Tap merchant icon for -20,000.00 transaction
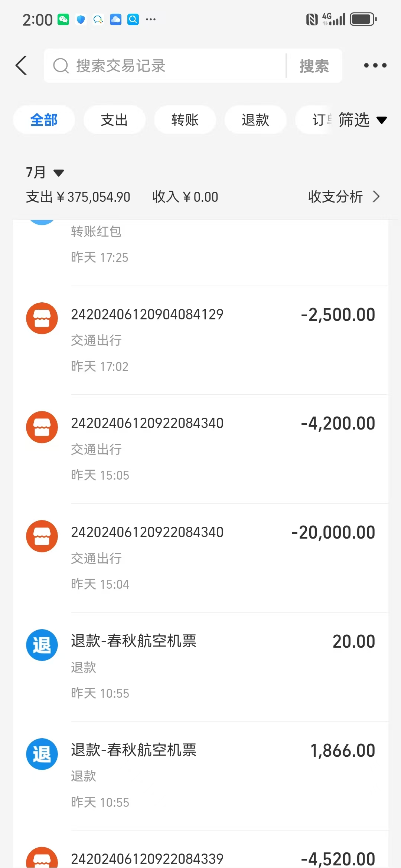Viewport: 401px width, 868px height. (42, 536)
